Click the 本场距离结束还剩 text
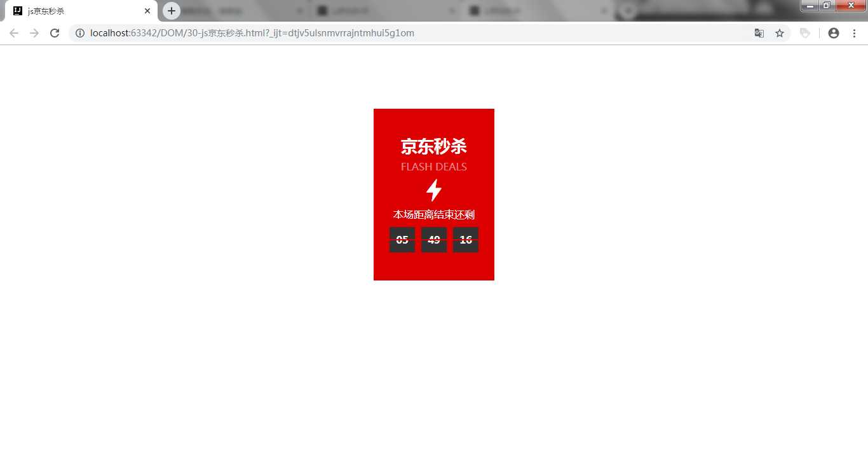The image size is (868, 463). (x=434, y=214)
